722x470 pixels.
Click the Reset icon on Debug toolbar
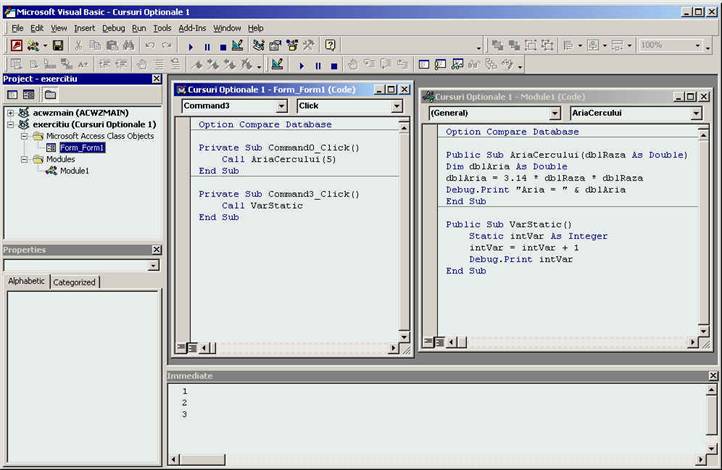coord(334,66)
